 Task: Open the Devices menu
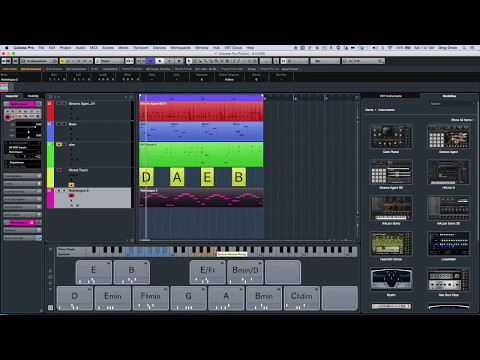tap(159, 48)
